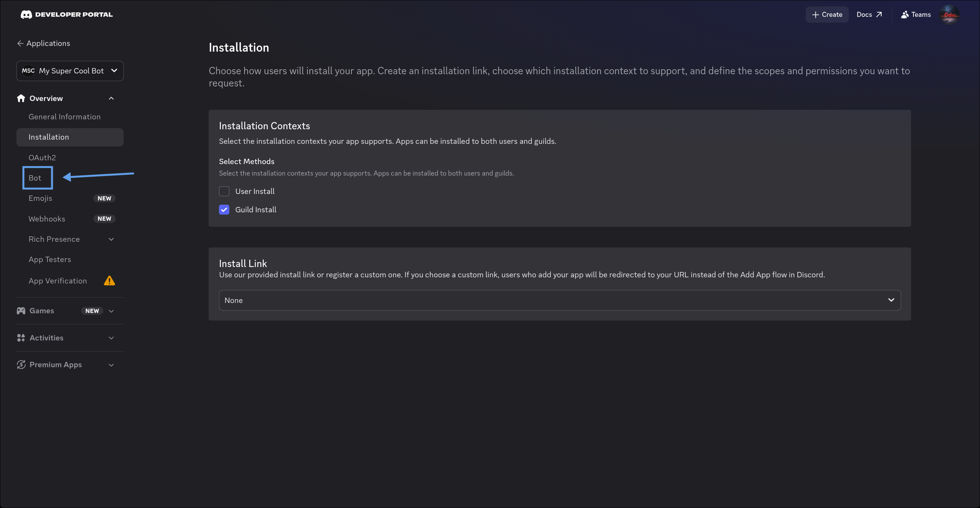Enable the User Install checkbox
This screenshot has height=508, width=980.
click(224, 191)
